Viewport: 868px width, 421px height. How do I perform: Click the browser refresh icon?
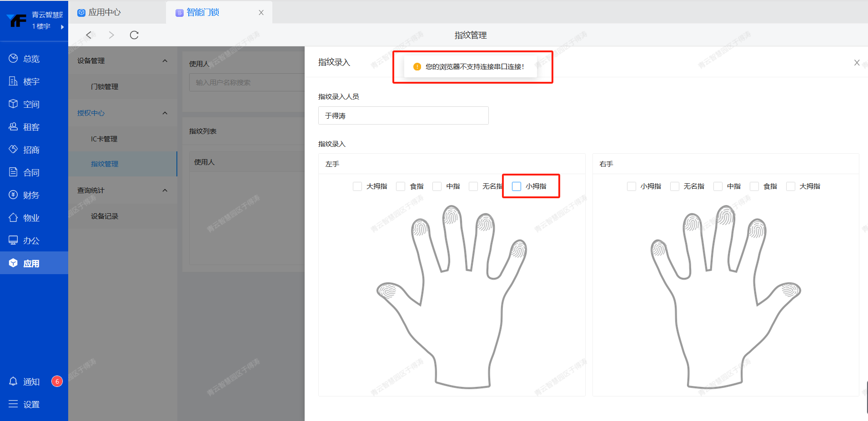(x=134, y=35)
